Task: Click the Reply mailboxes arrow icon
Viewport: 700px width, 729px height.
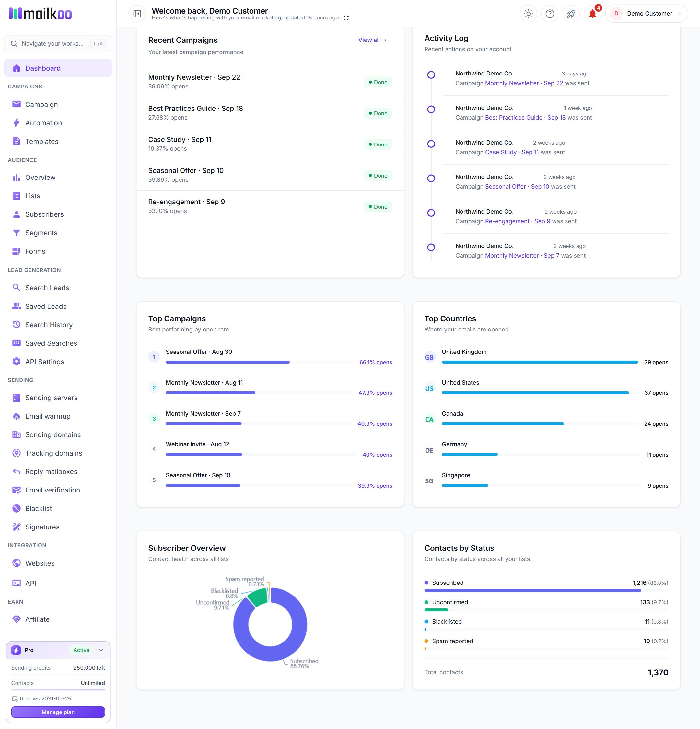Action: (x=16, y=472)
